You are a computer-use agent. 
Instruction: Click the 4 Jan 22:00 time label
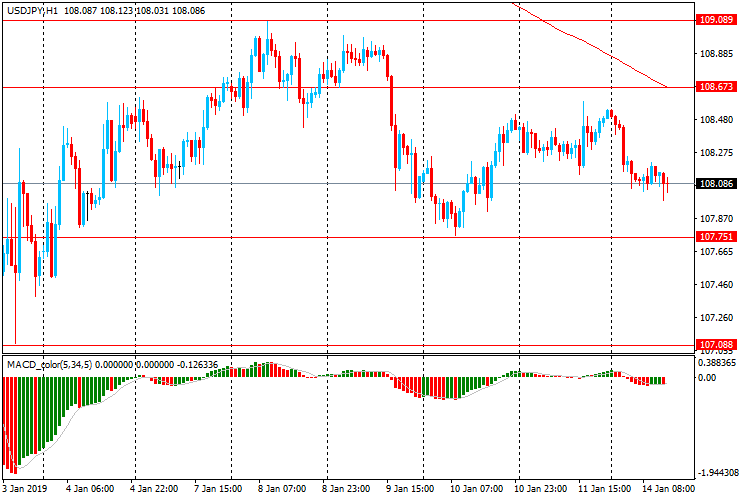pos(154,488)
